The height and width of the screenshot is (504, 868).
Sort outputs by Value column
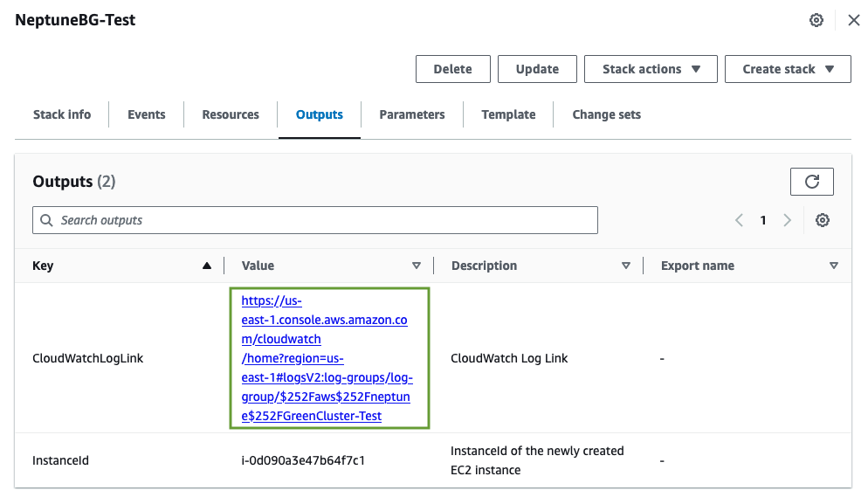click(417, 266)
